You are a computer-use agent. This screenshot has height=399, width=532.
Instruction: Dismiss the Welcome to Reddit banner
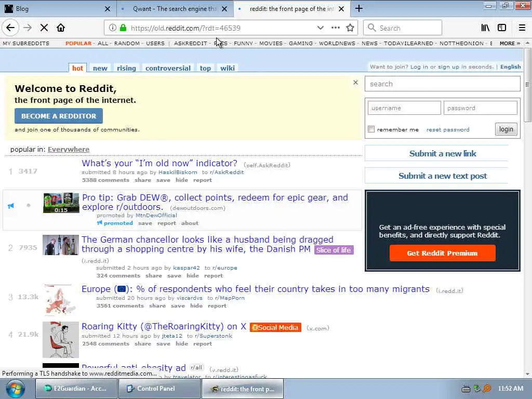355,83
